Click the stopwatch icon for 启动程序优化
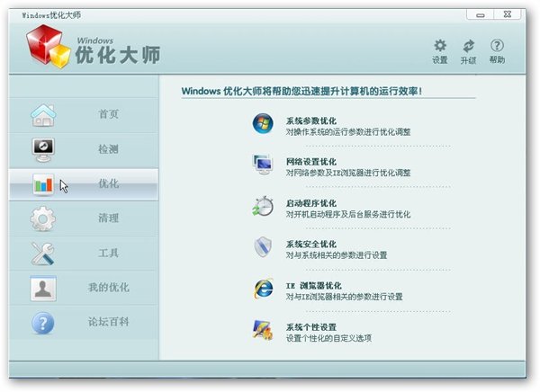 click(x=263, y=206)
